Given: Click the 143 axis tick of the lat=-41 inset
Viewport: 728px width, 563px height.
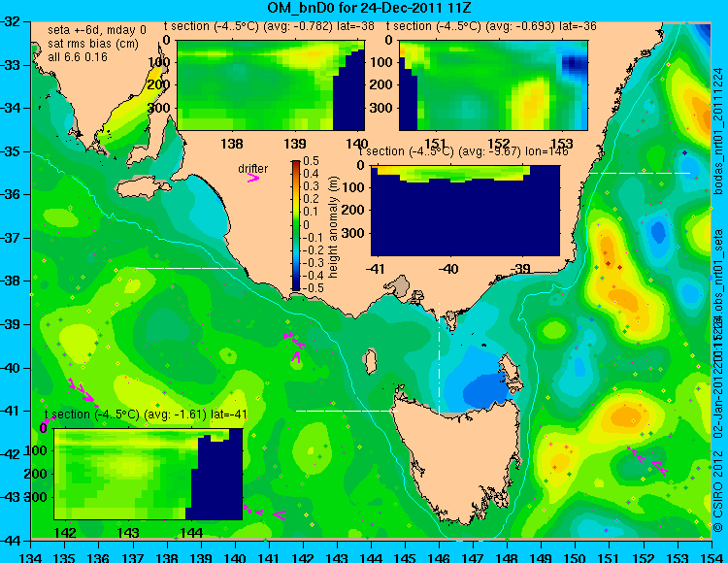Looking at the screenshot, I should click(128, 532).
